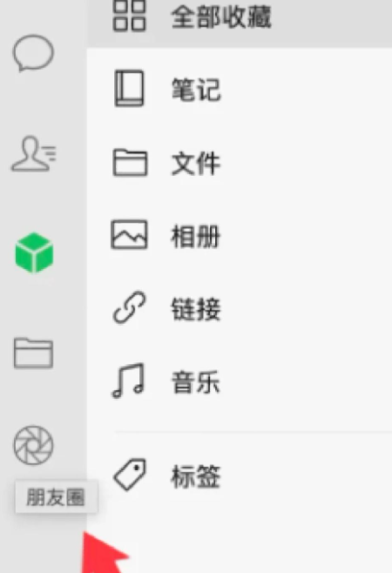Open the Chats speech bubble icon
392x573 pixels.
[x=33, y=53]
